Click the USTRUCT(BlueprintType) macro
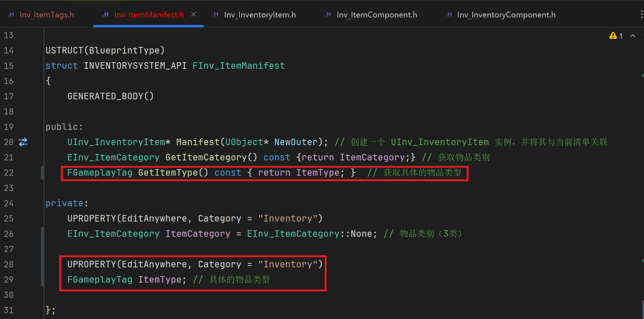 pos(105,51)
